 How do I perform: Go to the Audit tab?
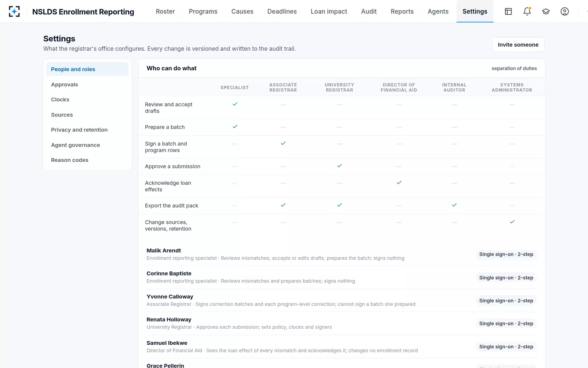[369, 11]
